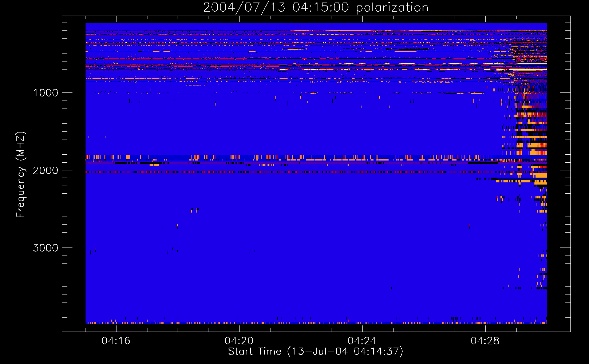
Task: Click the 'Start Time (13-Jul-04 04:14:37)' x-axis label
Action: [x=316, y=352]
